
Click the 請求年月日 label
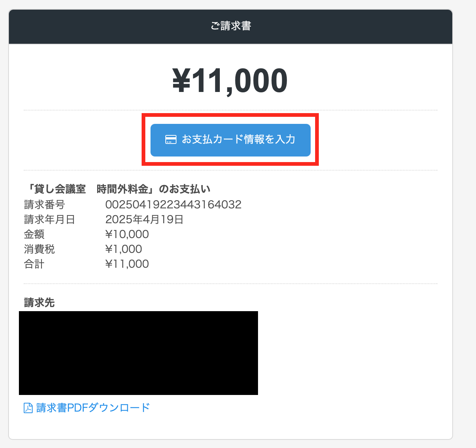click(50, 220)
